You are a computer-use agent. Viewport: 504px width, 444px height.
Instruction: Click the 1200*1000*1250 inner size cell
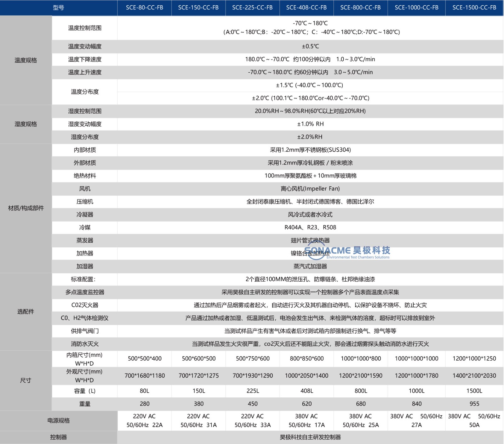click(x=474, y=358)
